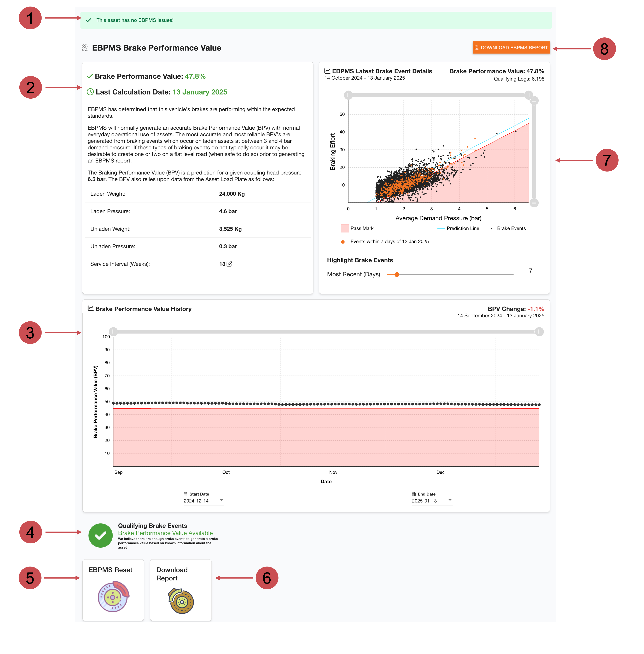Click left zoom handle above the history chart
The height and width of the screenshot is (654, 644).
(x=113, y=332)
